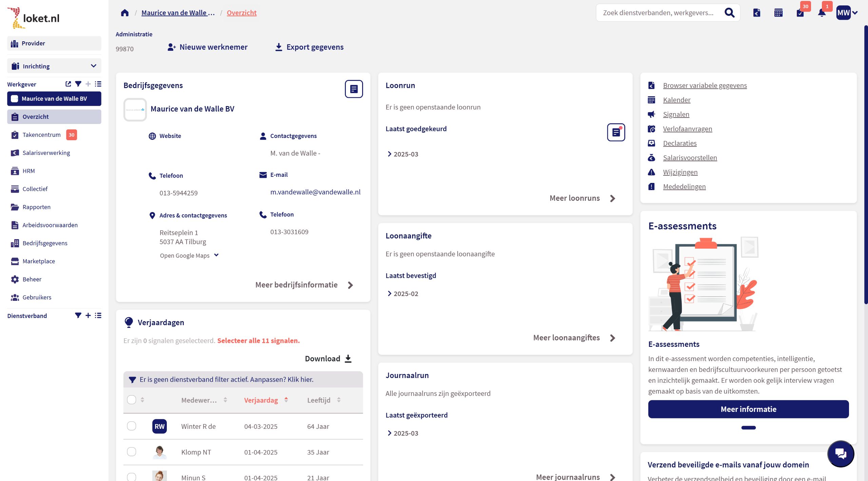Click the chat bubble support icon
The width and height of the screenshot is (868, 481).
(841, 454)
